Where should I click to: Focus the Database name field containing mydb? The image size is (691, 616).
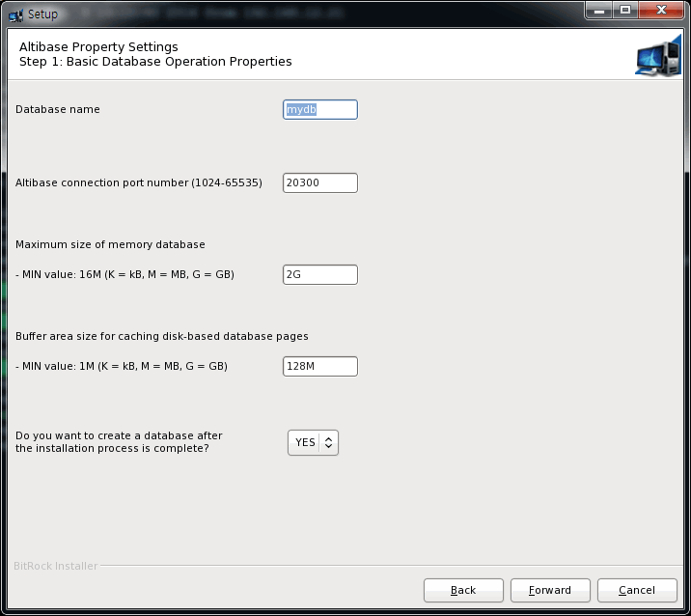click(x=320, y=110)
